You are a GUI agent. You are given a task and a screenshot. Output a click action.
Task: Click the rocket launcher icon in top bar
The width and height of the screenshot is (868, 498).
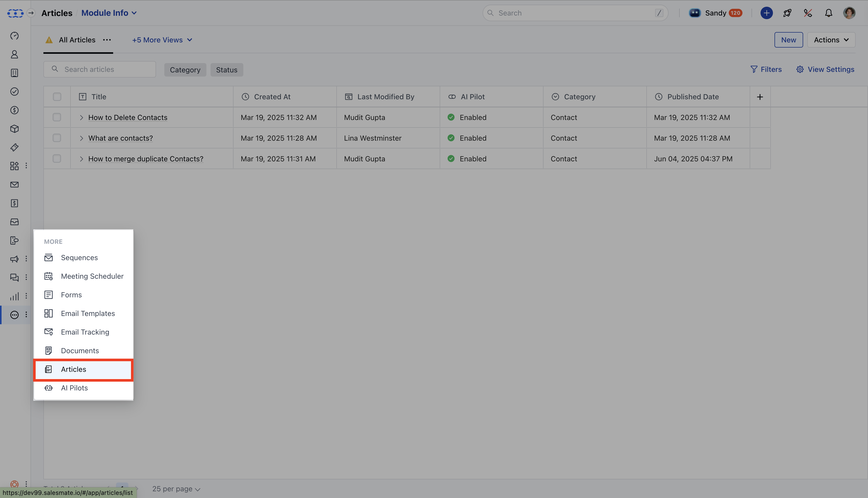pyautogui.click(x=787, y=13)
